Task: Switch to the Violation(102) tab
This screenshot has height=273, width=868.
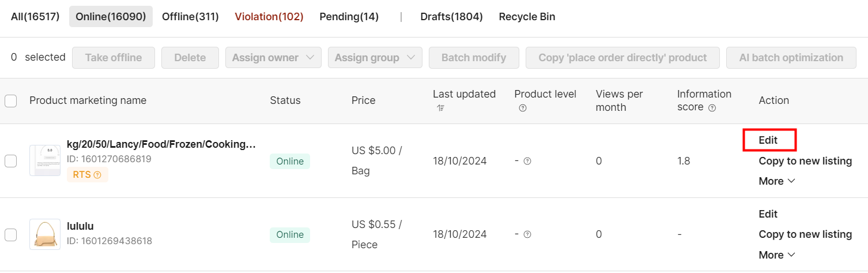Action: [269, 17]
